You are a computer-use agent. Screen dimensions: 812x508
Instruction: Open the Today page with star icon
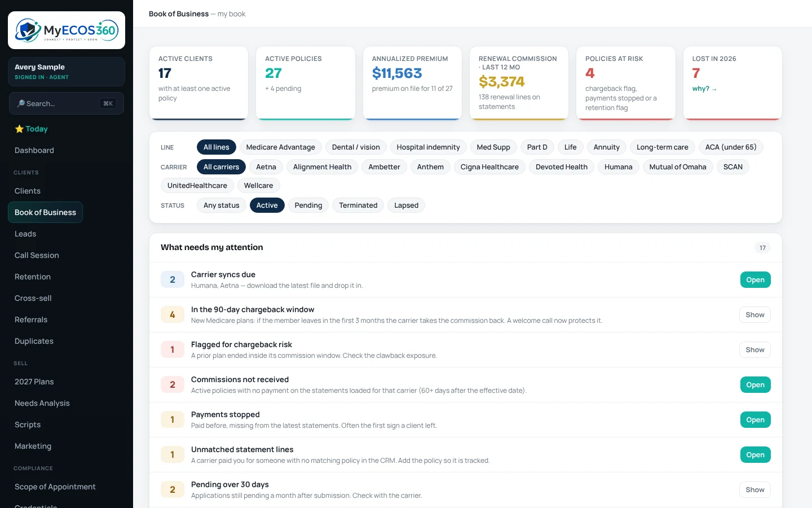point(32,129)
